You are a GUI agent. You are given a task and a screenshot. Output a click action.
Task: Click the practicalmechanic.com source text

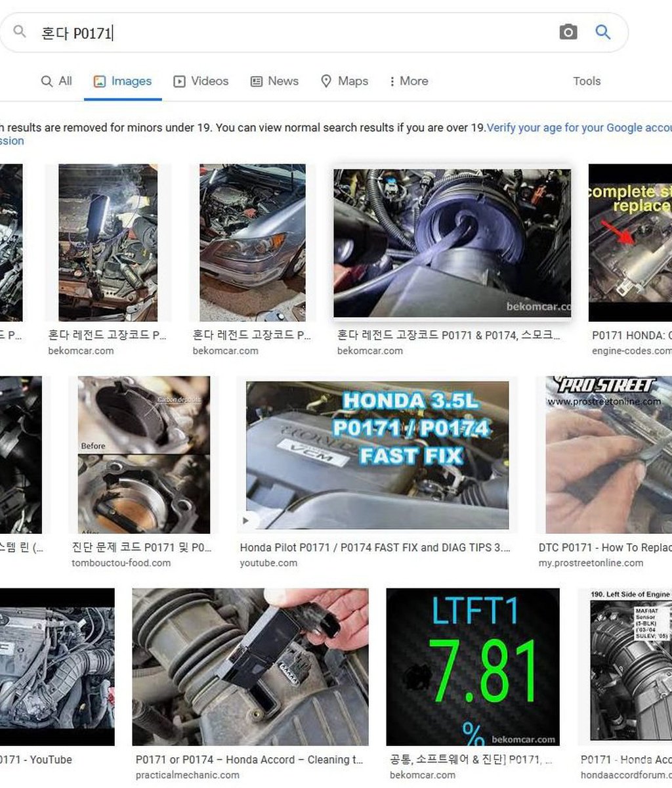pos(188,775)
